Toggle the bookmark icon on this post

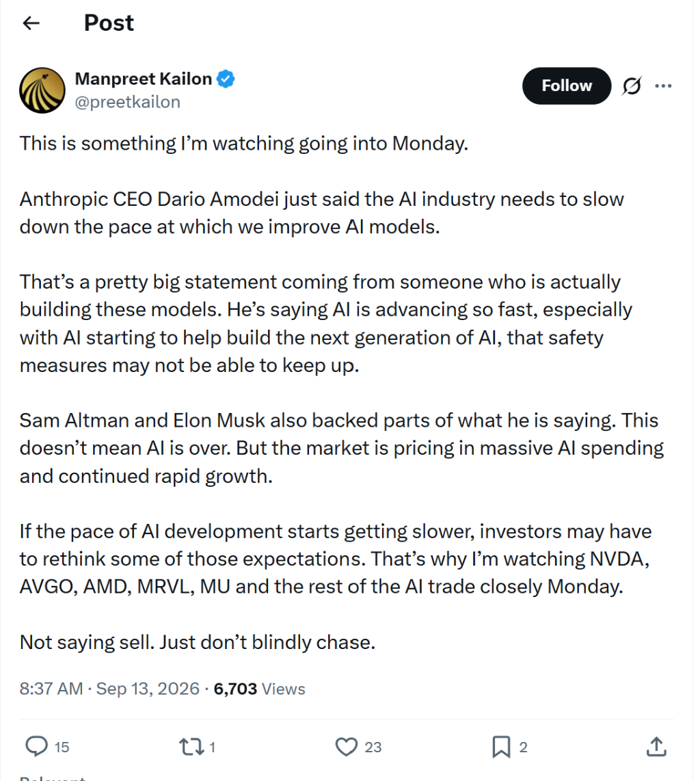point(501,747)
